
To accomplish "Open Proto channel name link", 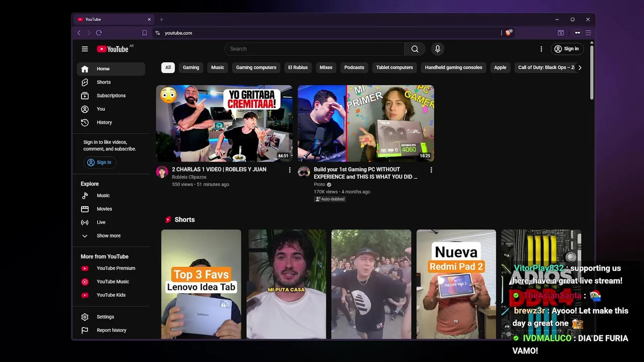I will [319, 185].
